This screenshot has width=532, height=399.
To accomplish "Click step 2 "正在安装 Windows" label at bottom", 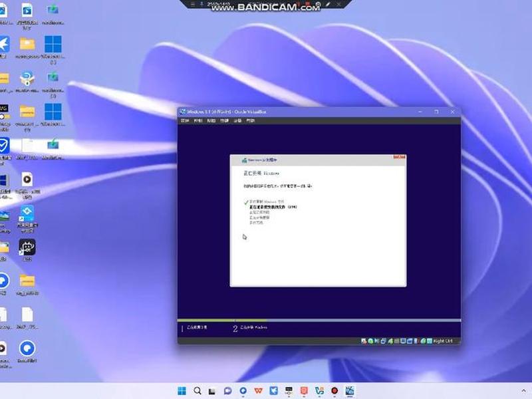I will (250, 328).
